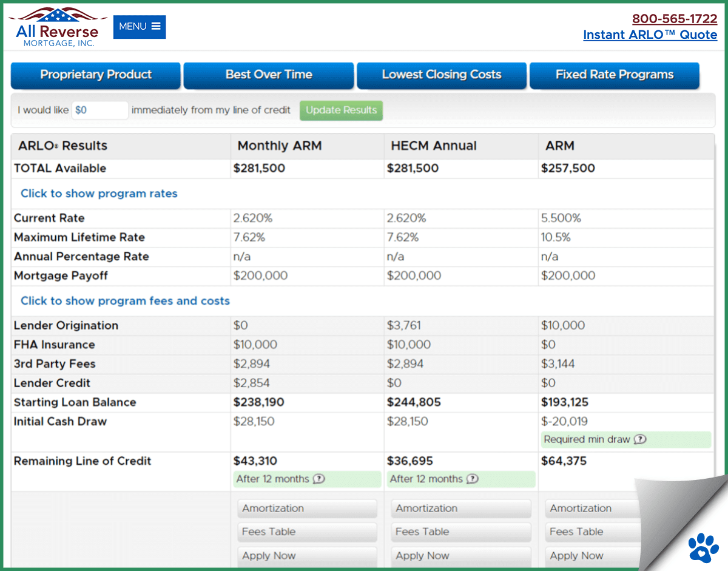Call the 800-565-1722 phone link

point(675,18)
